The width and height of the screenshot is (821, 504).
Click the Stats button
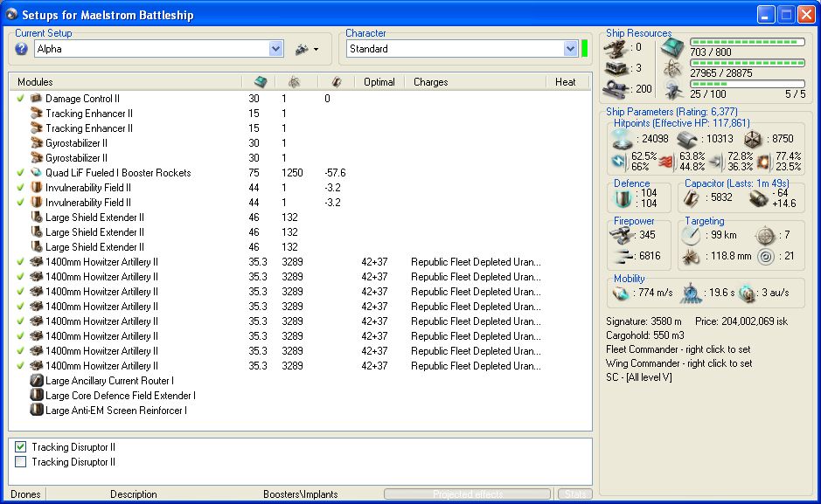[x=574, y=494]
